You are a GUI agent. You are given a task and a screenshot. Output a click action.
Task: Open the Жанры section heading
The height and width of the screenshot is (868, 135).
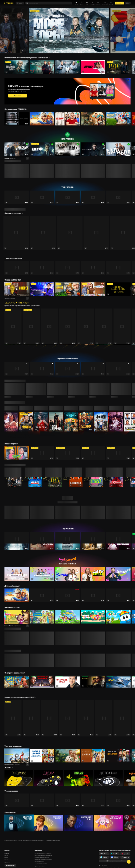click(8, 768)
